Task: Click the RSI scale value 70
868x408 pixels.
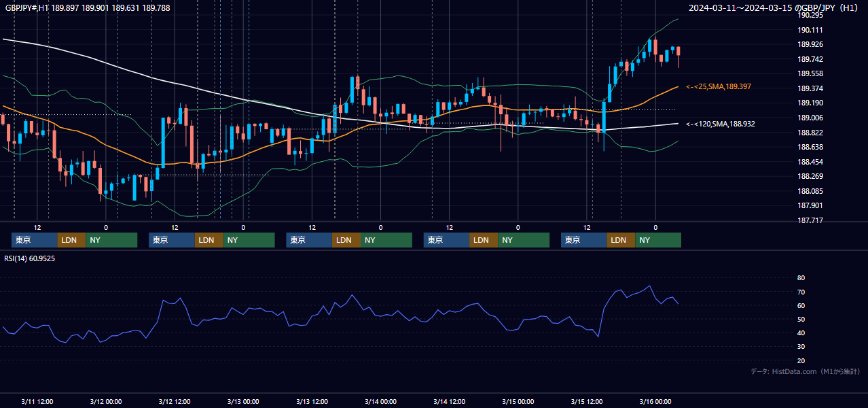Action: point(801,292)
